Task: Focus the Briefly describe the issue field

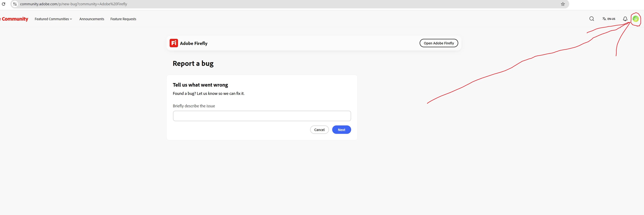Action: (x=262, y=116)
